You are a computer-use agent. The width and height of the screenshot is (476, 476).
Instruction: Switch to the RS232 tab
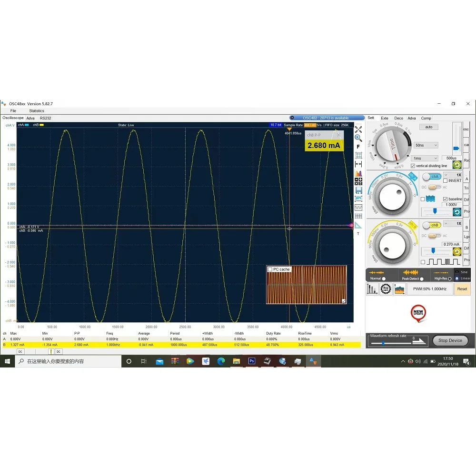click(45, 118)
